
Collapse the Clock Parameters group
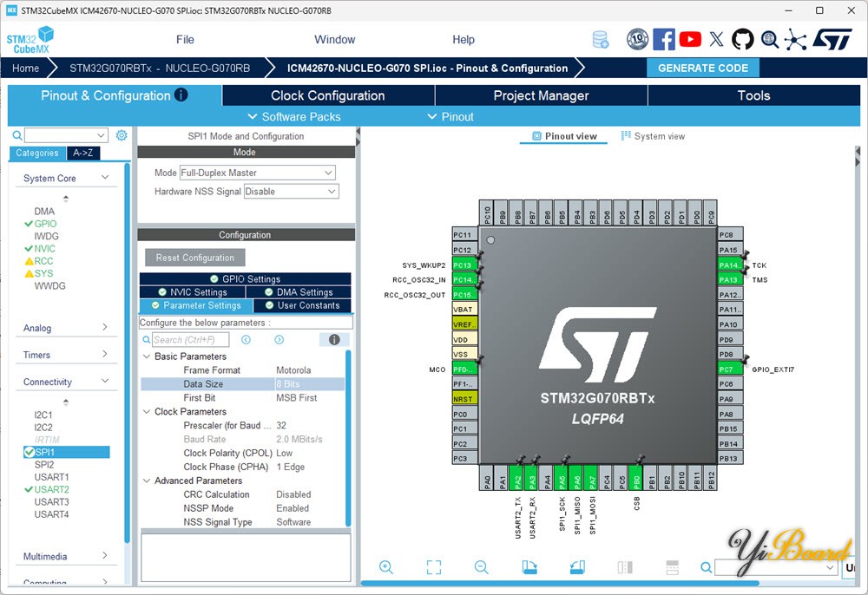tap(147, 411)
